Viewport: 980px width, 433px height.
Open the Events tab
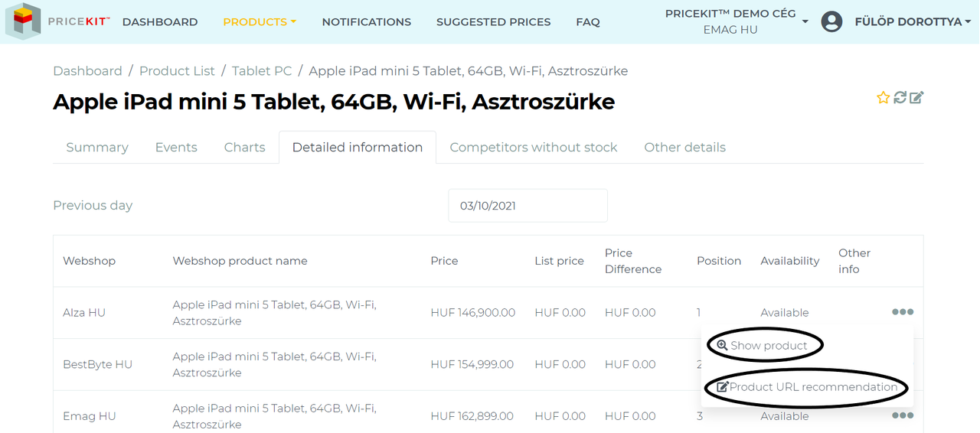tap(176, 148)
